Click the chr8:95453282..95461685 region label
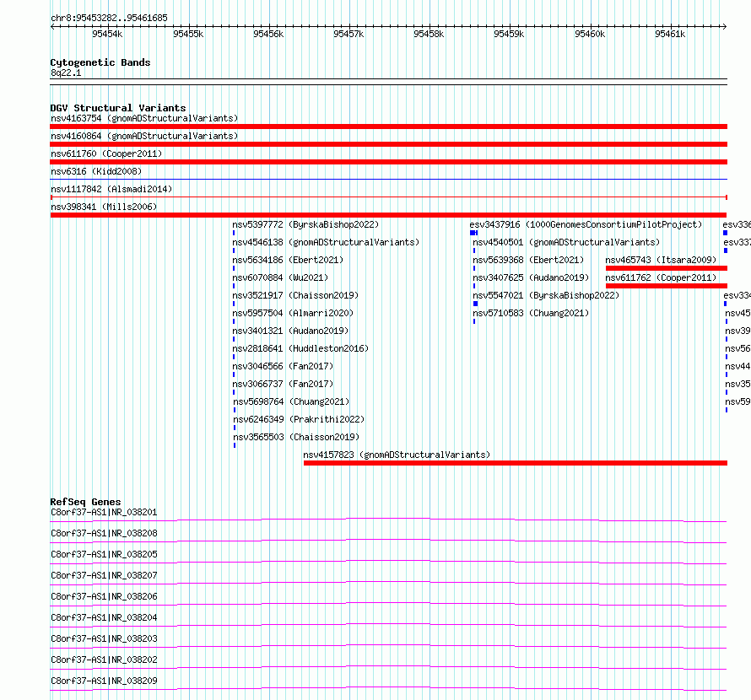Screen dimensions: 751x700 (109, 18)
